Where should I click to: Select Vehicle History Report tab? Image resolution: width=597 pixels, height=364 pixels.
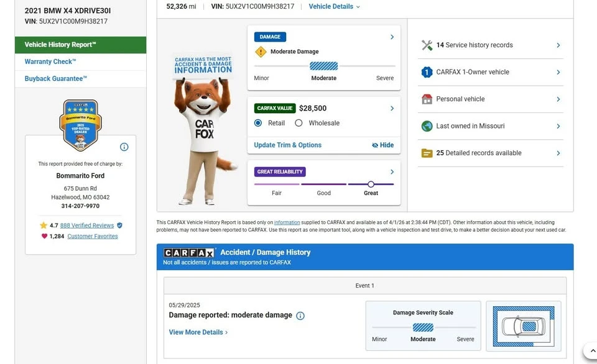coord(80,45)
